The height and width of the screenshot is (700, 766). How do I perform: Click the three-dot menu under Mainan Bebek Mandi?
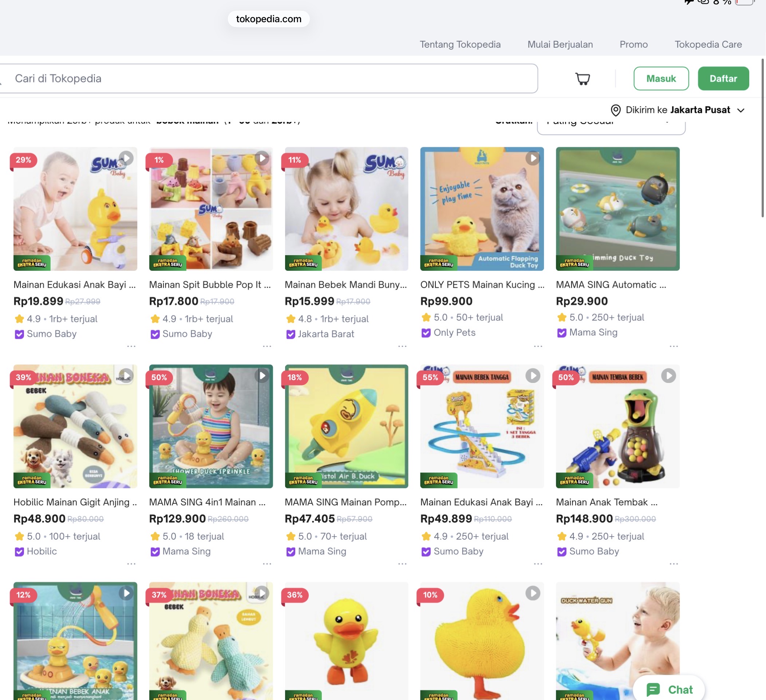point(402,346)
